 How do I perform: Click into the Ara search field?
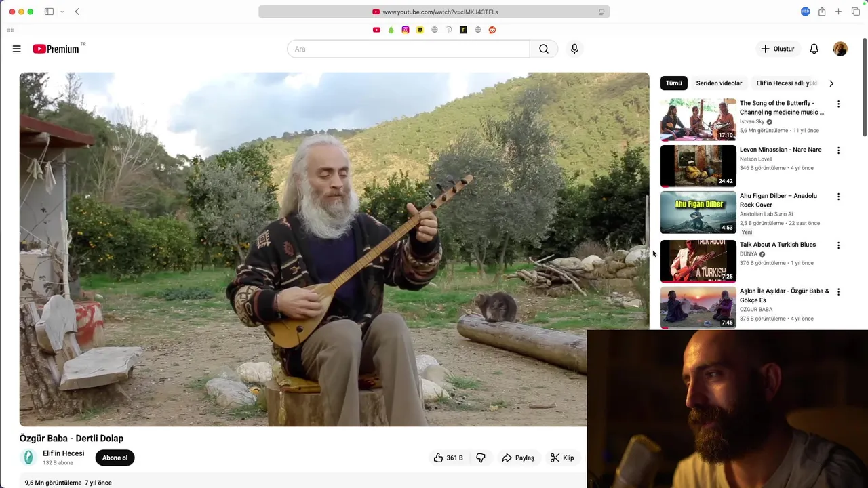pos(408,49)
